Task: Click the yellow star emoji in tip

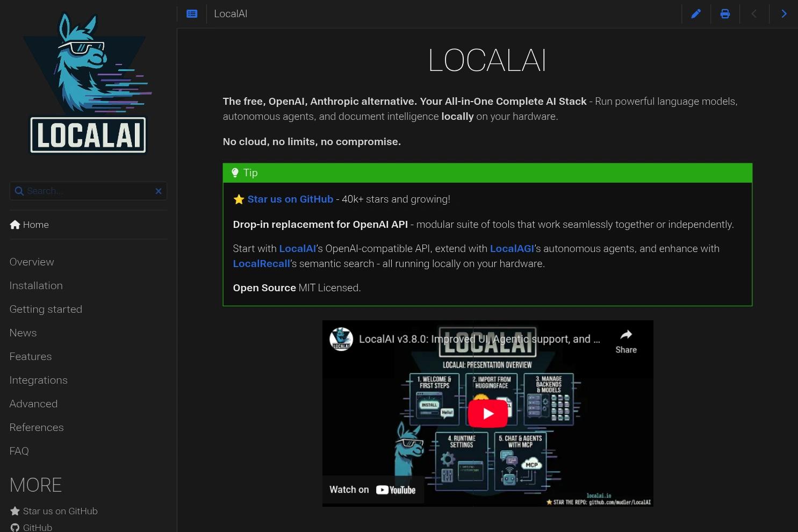Action: click(x=239, y=199)
